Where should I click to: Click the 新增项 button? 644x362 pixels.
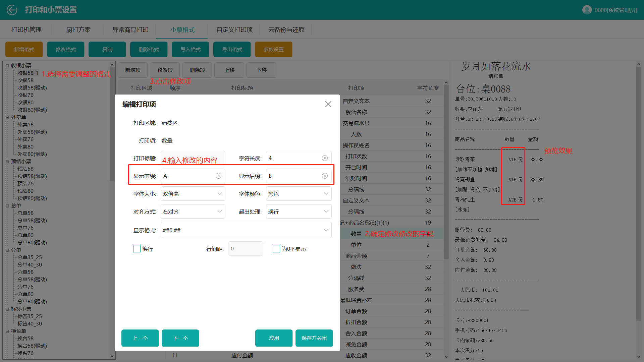133,70
